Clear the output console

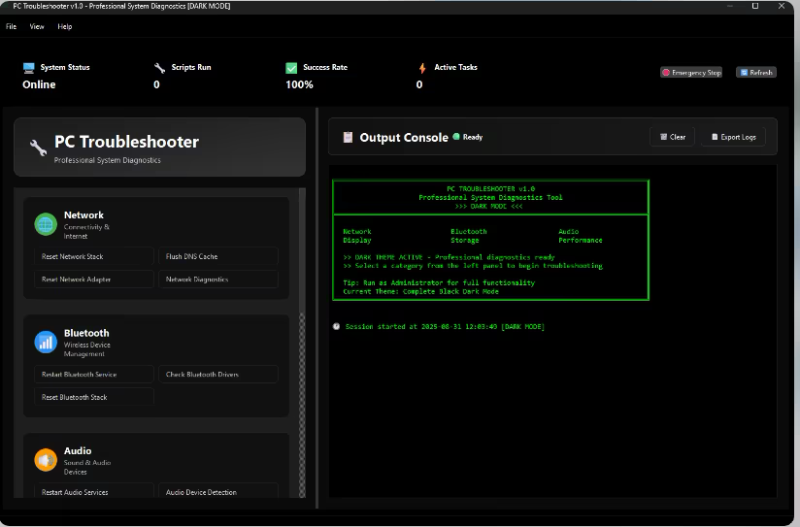672,137
